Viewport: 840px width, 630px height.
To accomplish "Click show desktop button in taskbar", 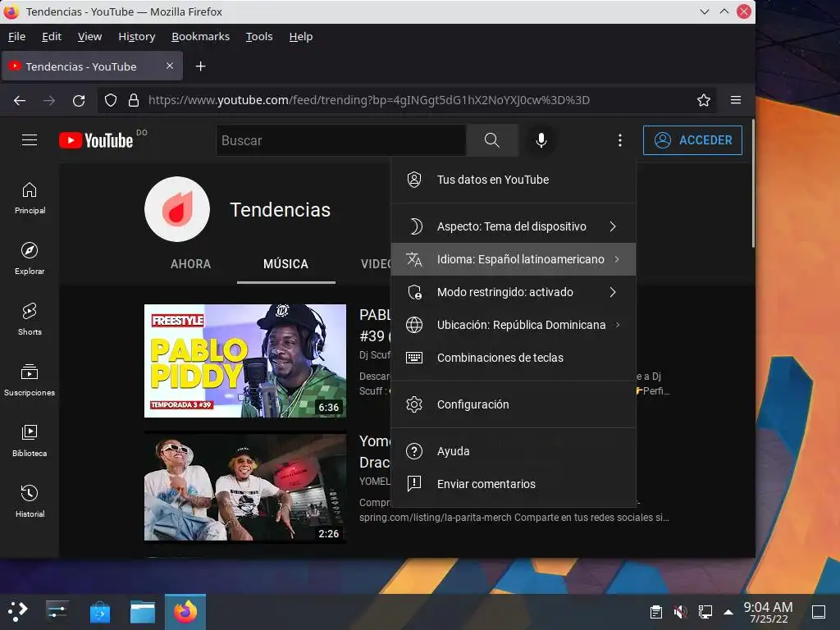I will pyautogui.click(x=818, y=612).
